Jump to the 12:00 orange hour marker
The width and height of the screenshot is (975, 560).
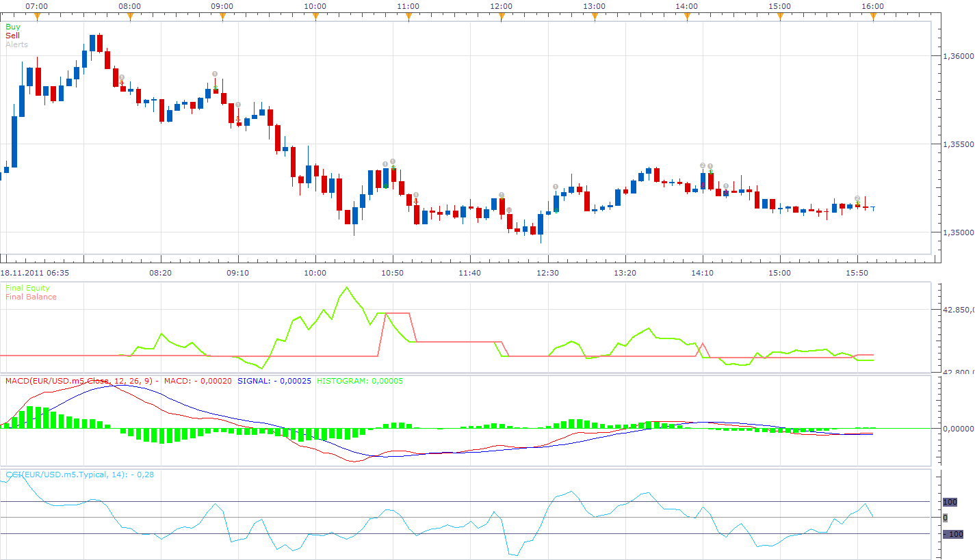pyautogui.click(x=502, y=17)
